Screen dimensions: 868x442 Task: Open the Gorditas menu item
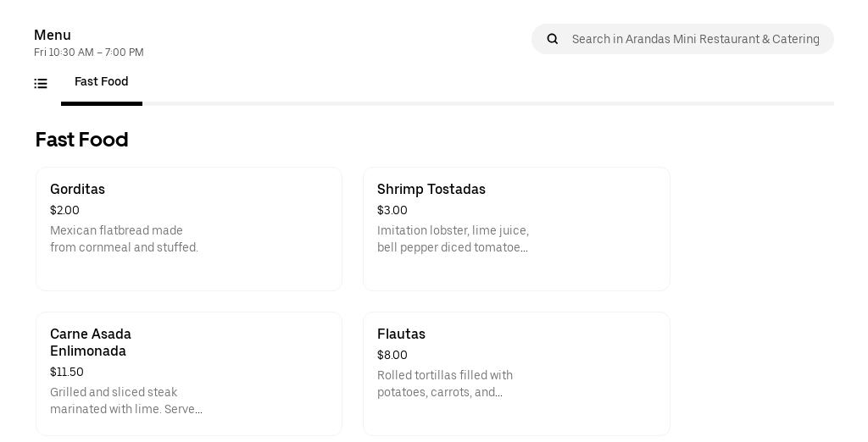click(78, 190)
